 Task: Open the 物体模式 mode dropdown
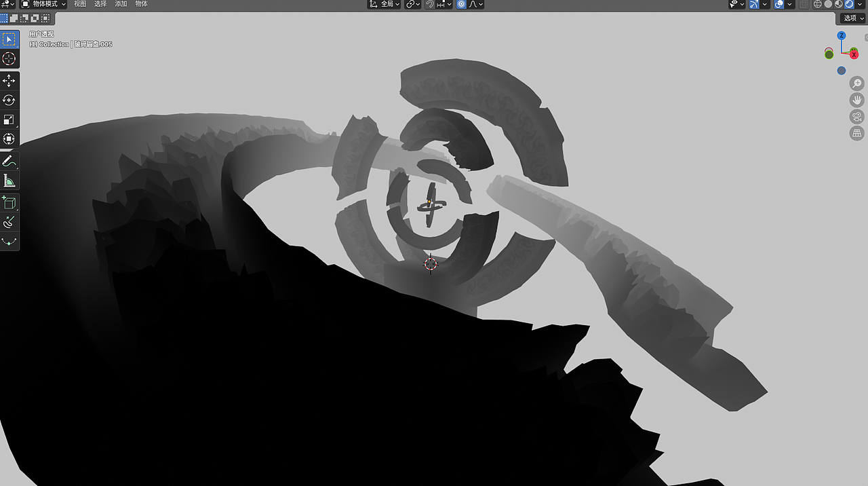pyautogui.click(x=44, y=4)
